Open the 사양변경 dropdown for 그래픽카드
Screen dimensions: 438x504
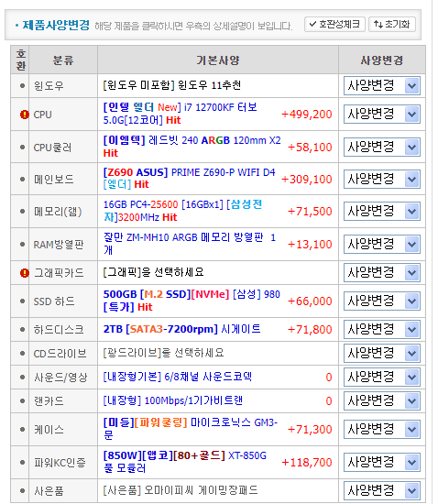(382, 272)
